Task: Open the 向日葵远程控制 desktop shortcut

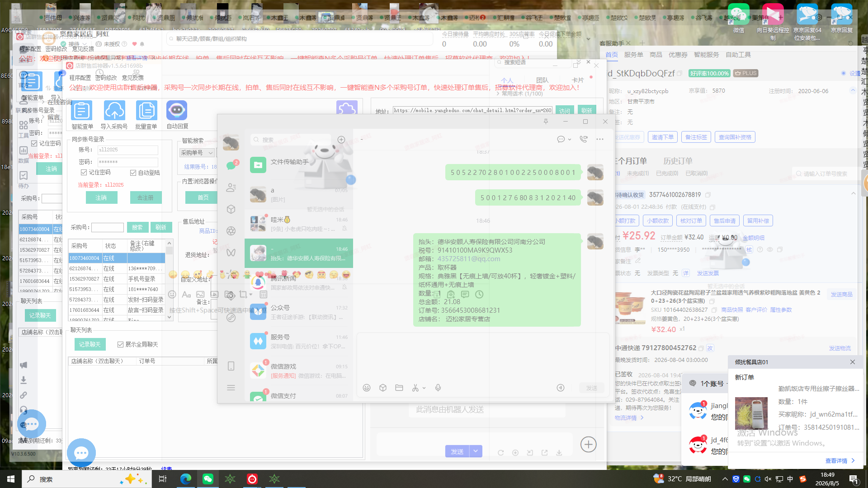Action: click(x=773, y=21)
